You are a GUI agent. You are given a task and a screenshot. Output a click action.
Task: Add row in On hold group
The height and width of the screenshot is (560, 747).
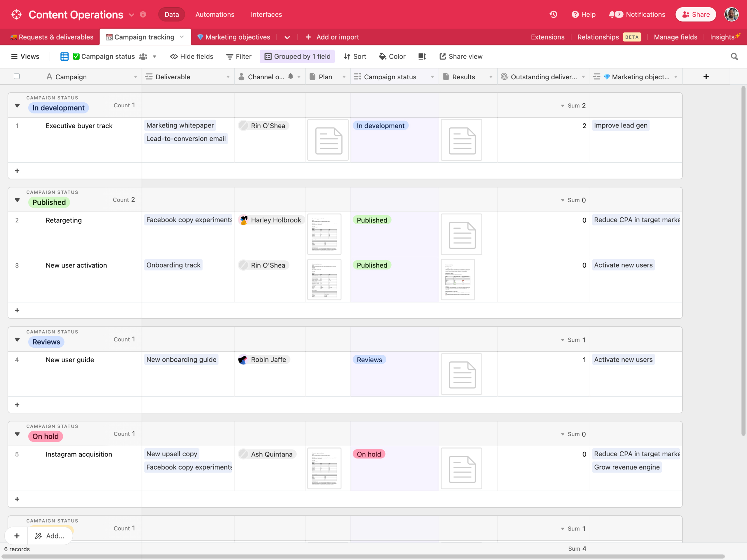(x=17, y=499)
